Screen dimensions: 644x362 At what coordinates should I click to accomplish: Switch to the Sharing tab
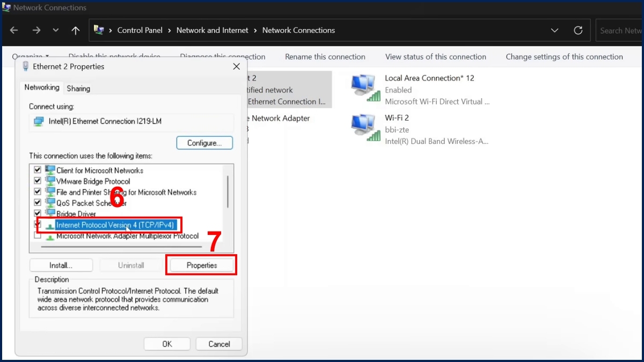pos(78,88)
